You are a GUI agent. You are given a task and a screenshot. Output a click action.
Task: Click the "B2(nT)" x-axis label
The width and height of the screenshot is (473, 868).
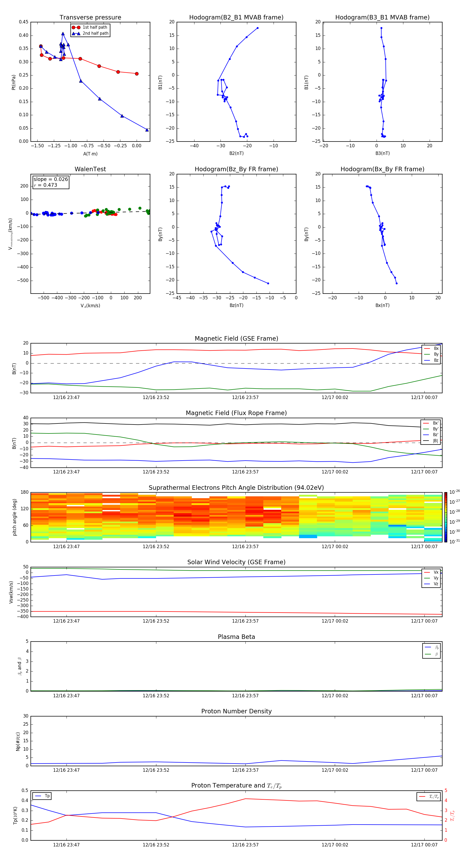(236, 153)
